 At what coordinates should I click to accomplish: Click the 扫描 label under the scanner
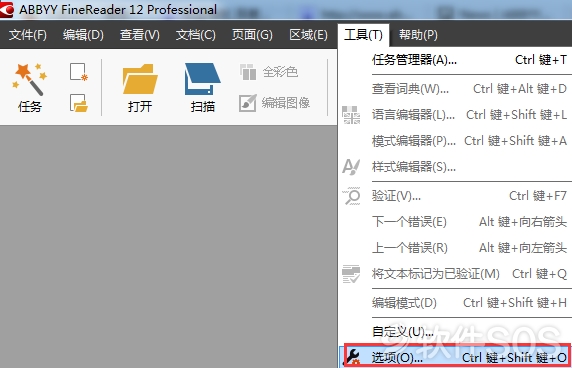coord(202,106)
